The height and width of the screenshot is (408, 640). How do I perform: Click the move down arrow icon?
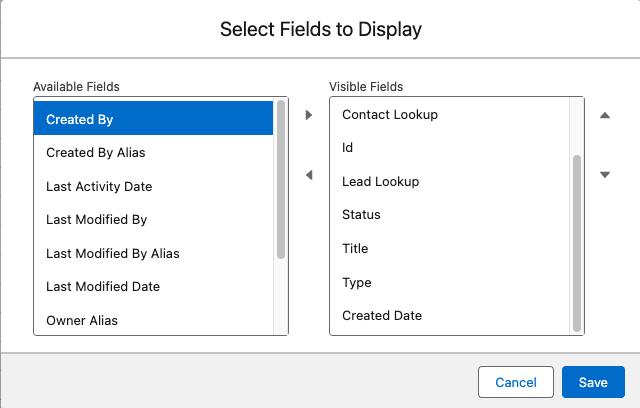604,175
